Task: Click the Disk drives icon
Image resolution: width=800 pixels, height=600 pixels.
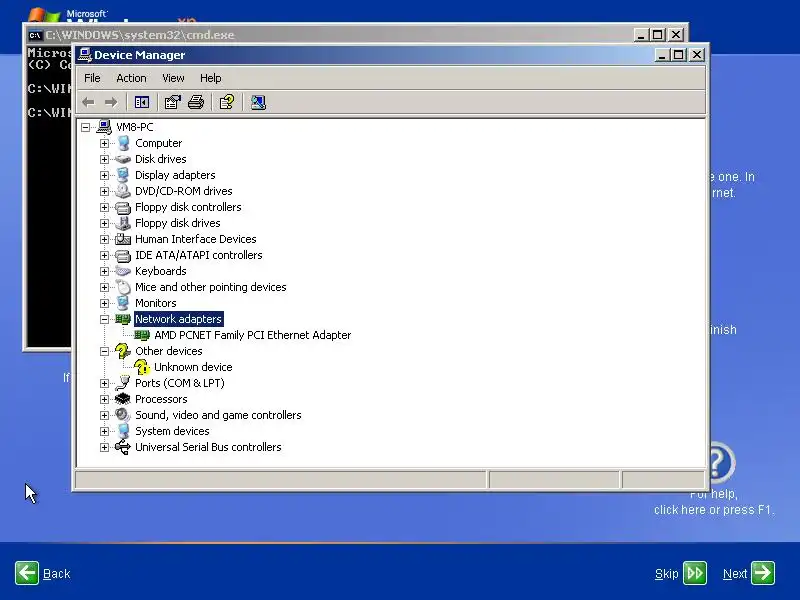Action: [123, 159]
